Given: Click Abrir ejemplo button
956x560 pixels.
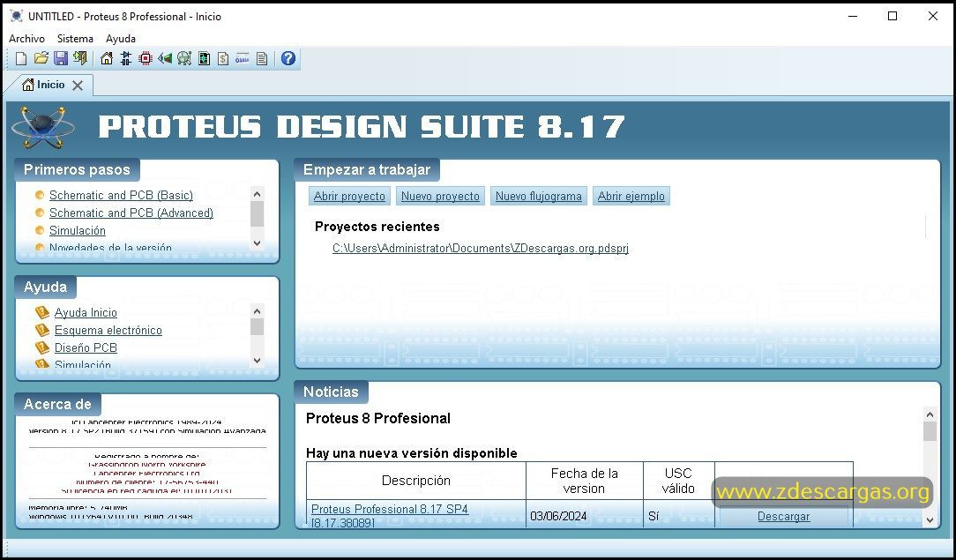Looking at the screenshot, I should pyautogui.click(x=631, y=196).
